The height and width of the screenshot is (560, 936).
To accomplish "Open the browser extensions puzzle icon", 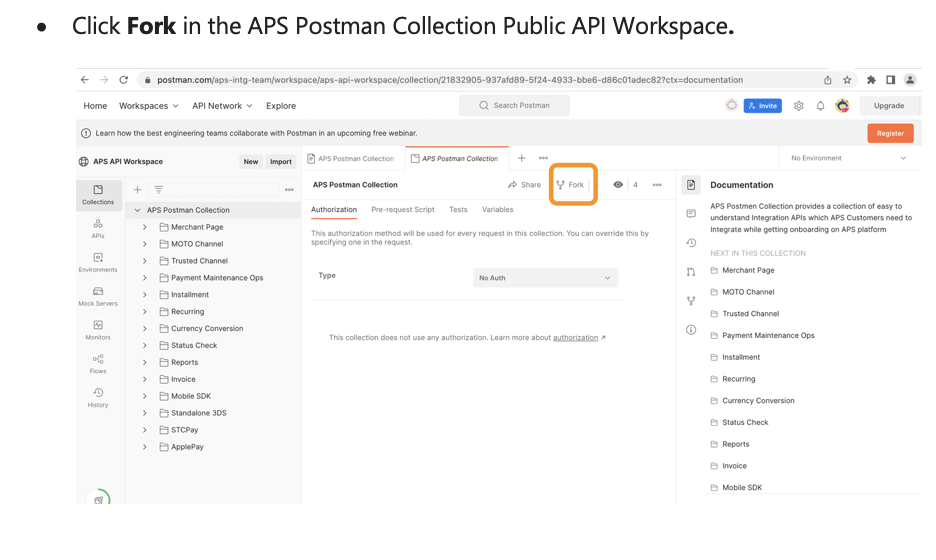I will 871,79.
